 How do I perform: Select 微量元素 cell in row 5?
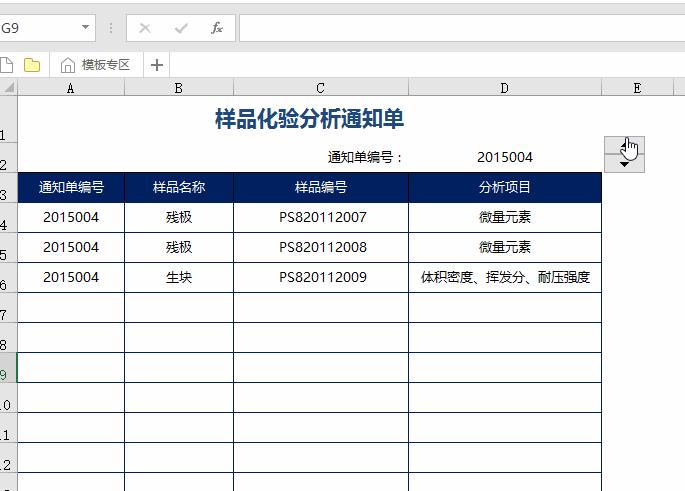pyautogui.click(x=505, y=247)
